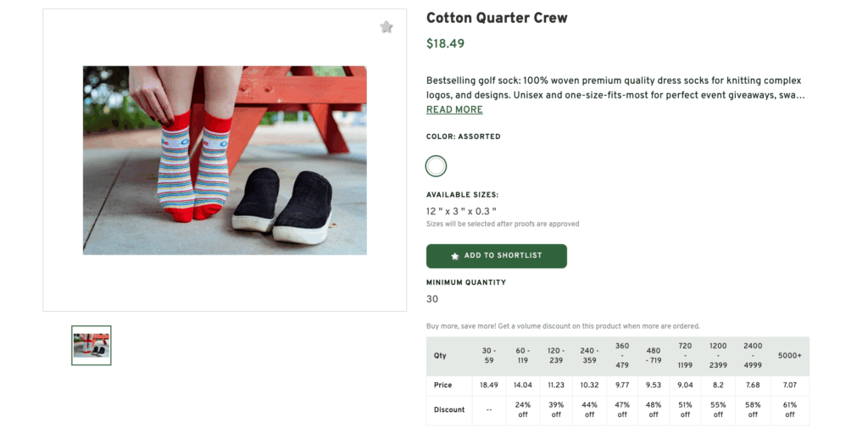Image resolution: width=868 pixels, height=434 pixels.
Task: Click the 7.07 price cell in table
Action: point(790,385)
